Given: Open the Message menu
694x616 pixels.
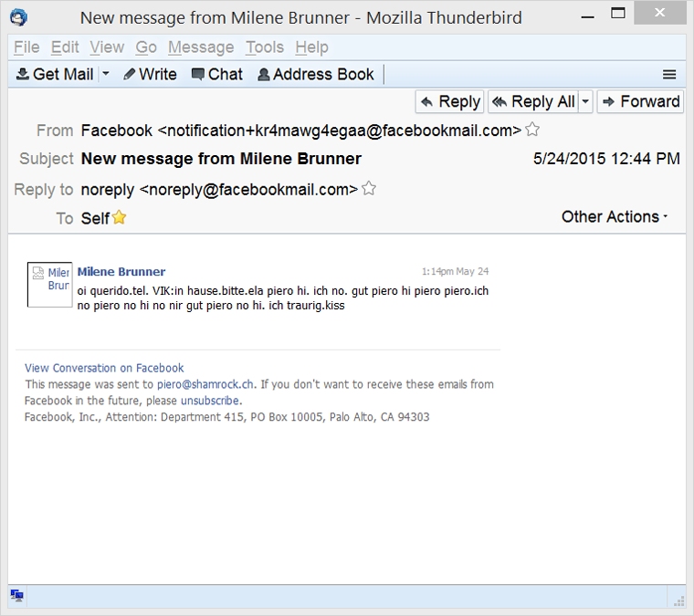Looking at the screenshot, I should point(201,47).
